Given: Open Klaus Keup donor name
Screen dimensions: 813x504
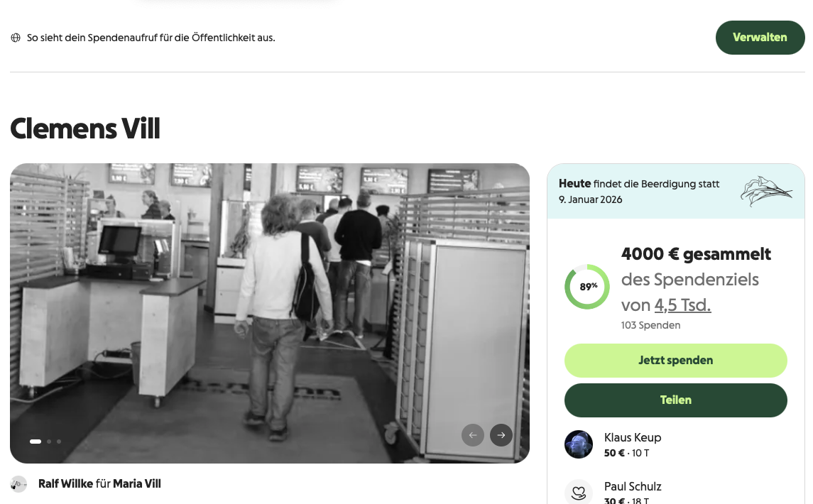Looking at the screenshot, I should coord(633,438).
